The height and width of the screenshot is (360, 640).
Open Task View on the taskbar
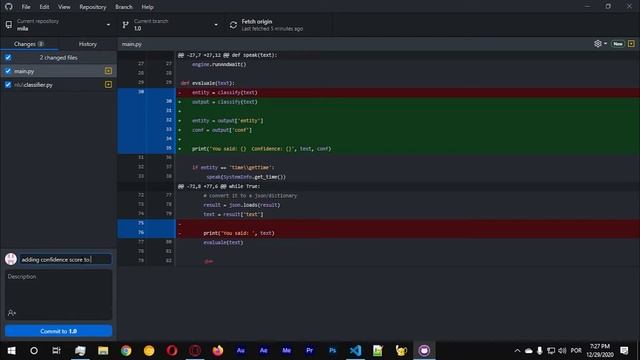(56, 351)
